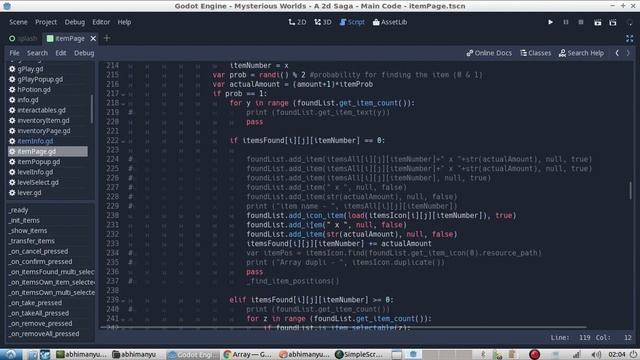Screen dimensions: 640x360
Task: Collapse code fold at line 241
Action: [123, 319]
